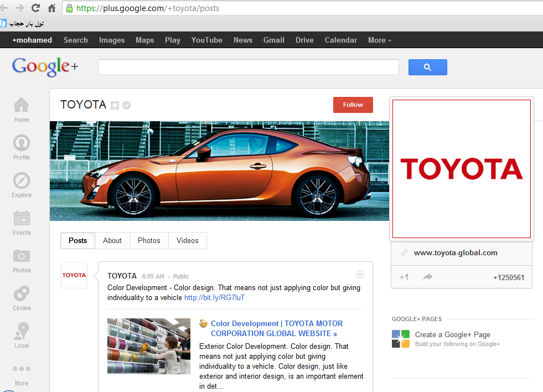Click the browser reload icon
The image size is (543, 392).
(35, 8)
